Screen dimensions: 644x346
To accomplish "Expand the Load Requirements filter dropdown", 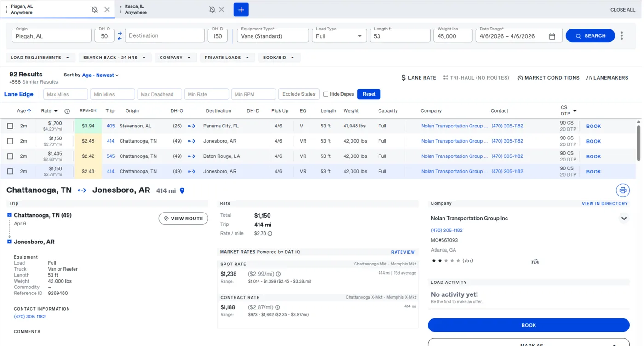I will (x=40, y=58).
